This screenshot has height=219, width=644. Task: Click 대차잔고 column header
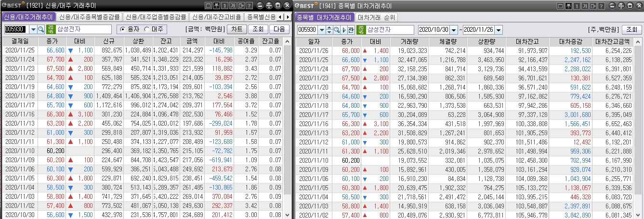click(x=528, y=41)
